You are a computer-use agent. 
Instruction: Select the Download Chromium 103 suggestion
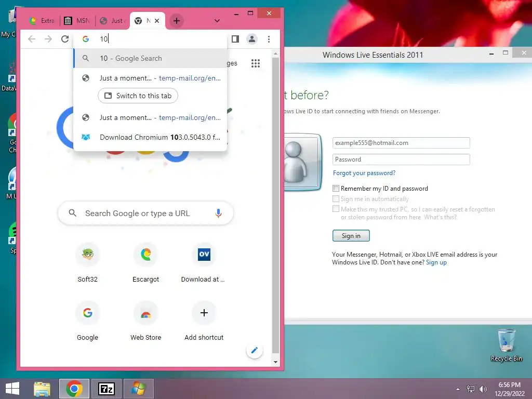click(150, 137)
